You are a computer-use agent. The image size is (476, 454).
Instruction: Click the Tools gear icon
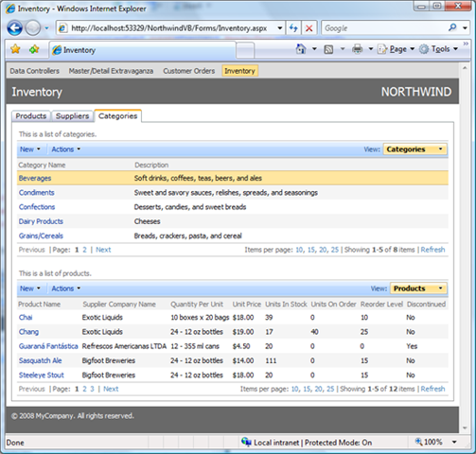(x=424, y=49)
